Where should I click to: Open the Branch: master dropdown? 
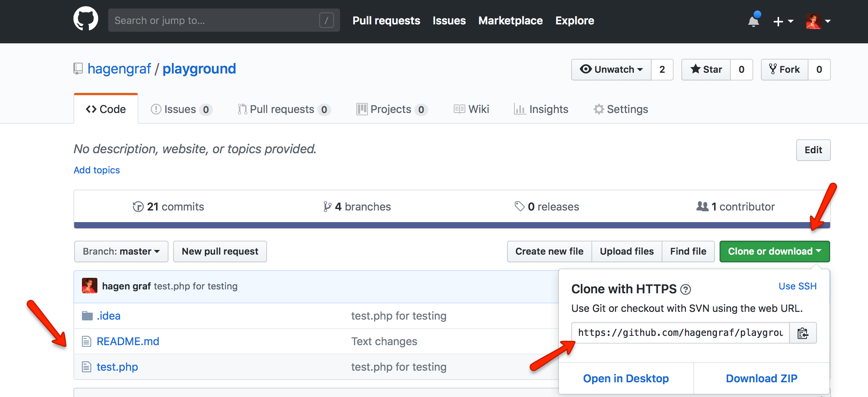[121, 252]
